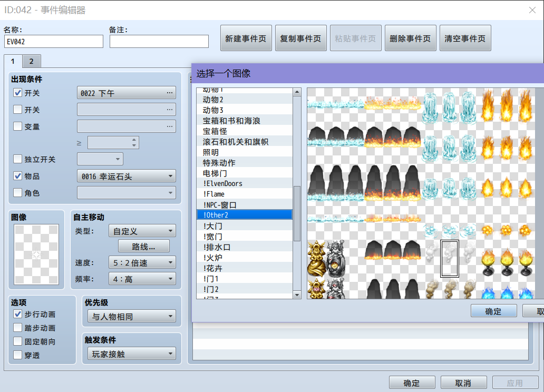The height and width of the screenshot is (392, 544).
Task: Pick the middle flaming brazier stand sprite
Action: [507, 262]
